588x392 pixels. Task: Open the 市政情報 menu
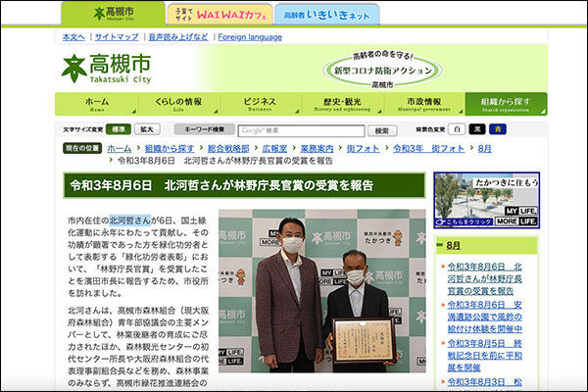coord(423,104)
